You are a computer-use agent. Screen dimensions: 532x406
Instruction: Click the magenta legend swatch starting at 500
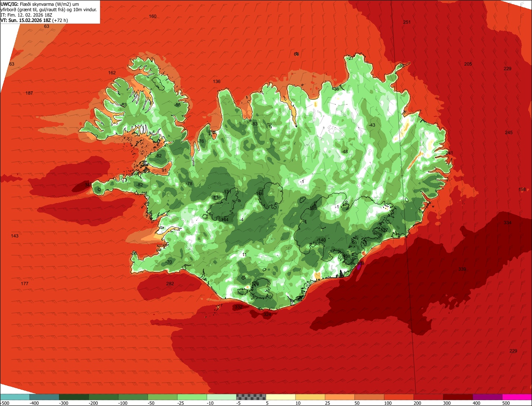[517, 397]
